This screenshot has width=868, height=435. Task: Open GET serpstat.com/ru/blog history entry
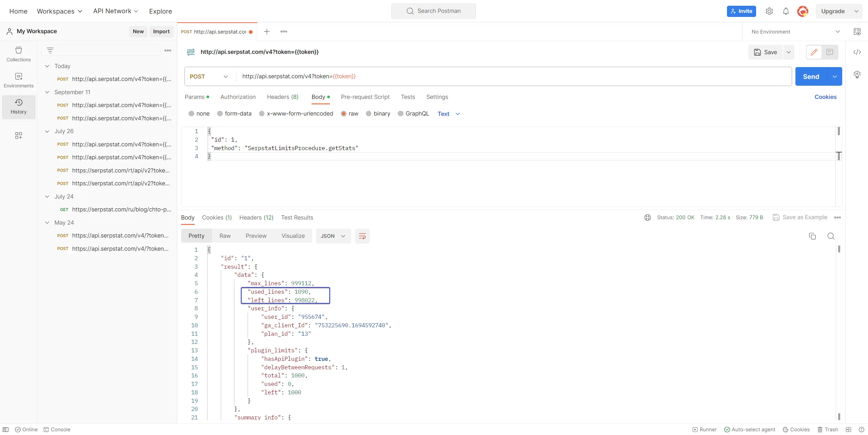115,209
